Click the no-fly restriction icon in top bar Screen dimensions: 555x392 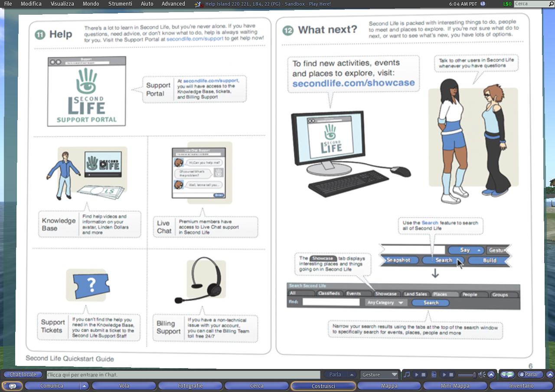pyautogui.click(x=199, y=4)
